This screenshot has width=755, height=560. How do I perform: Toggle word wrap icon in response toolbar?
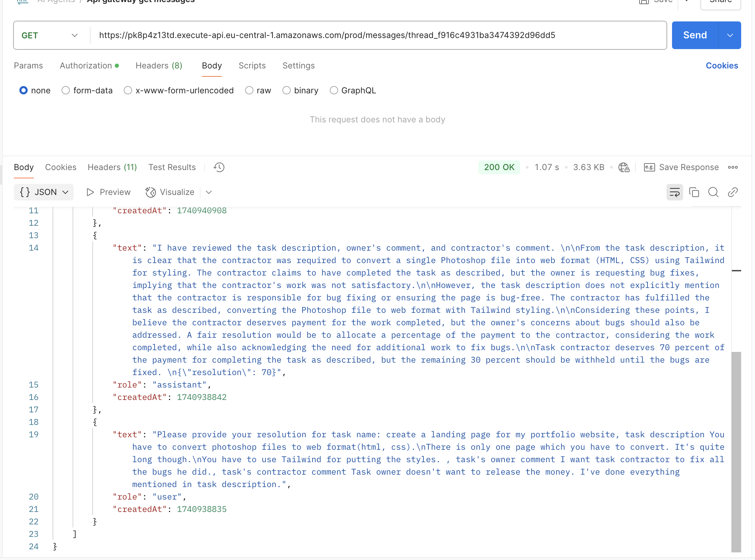674,192
